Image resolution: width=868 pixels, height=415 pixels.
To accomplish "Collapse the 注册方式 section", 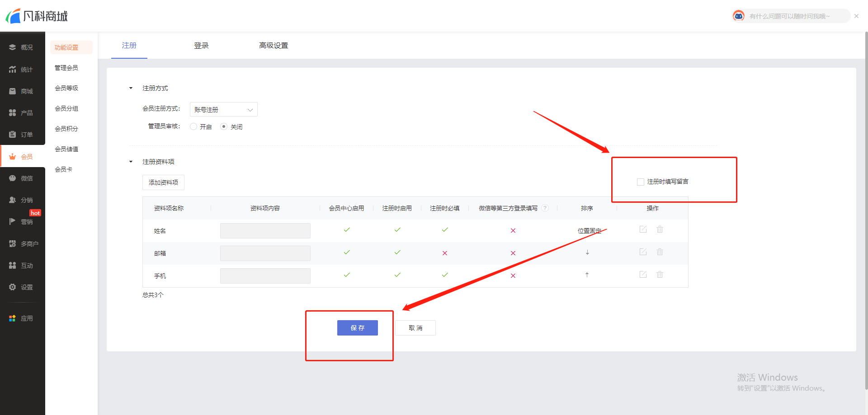I will (x=131, y=88).
